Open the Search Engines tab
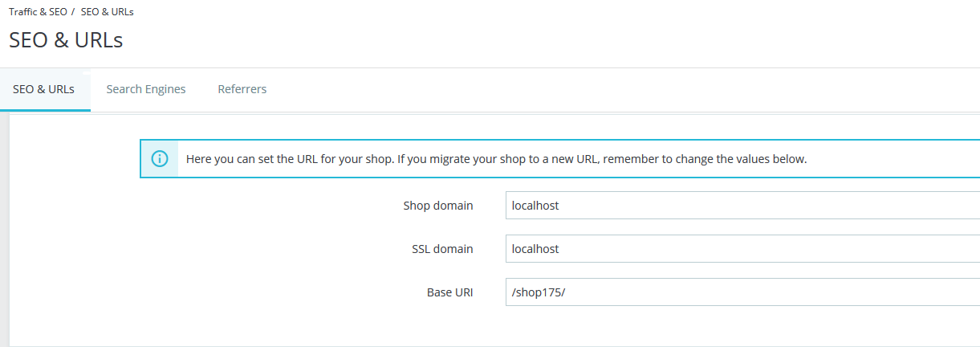This screenshot has width=980, height=347. click(x=146, y=89)
